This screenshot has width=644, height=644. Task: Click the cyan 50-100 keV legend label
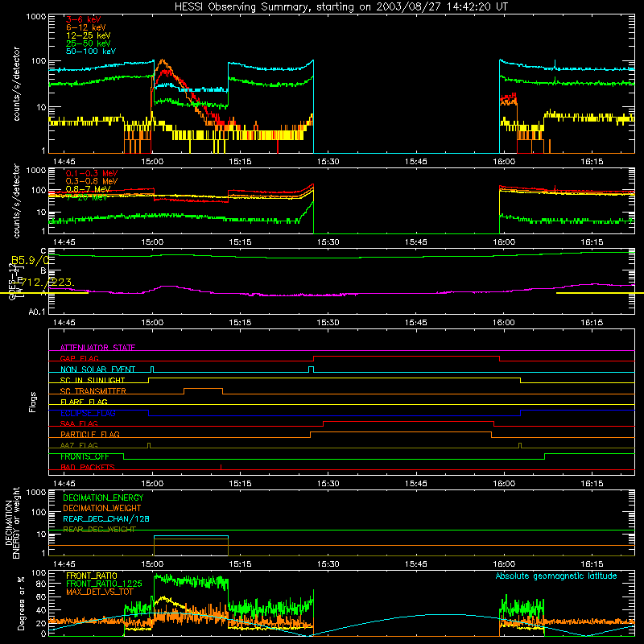coord(91,52)
